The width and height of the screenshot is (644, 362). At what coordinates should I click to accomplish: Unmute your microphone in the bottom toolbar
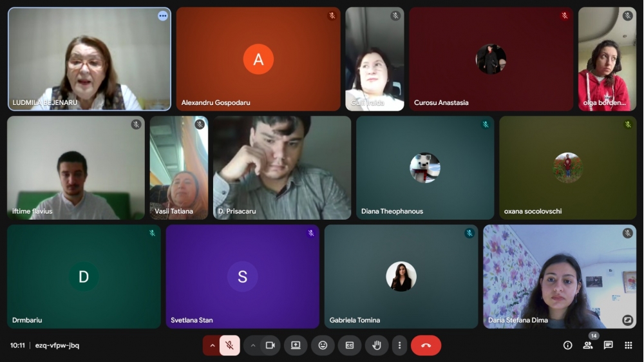click(229, 345)
